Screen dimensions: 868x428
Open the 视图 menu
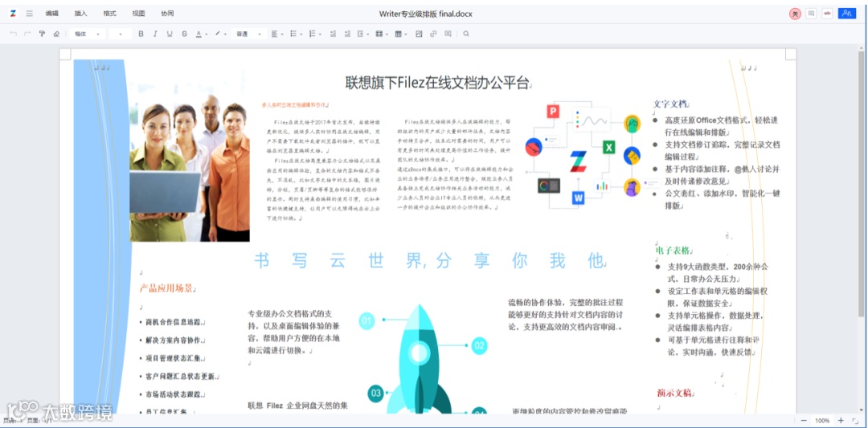[138, 14]
